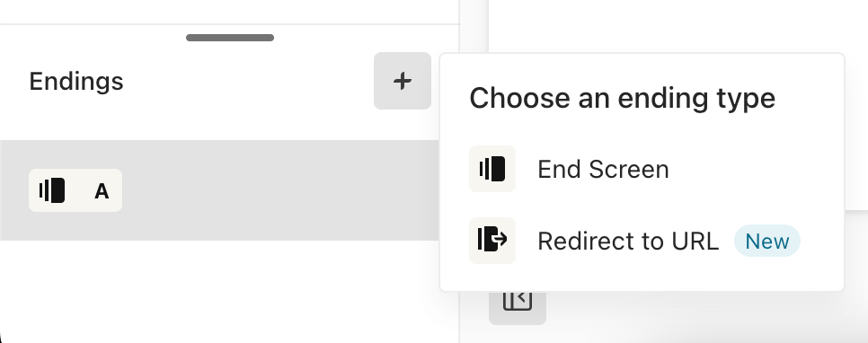Grab the gray handle bar above Endings

tap(230, 38)
